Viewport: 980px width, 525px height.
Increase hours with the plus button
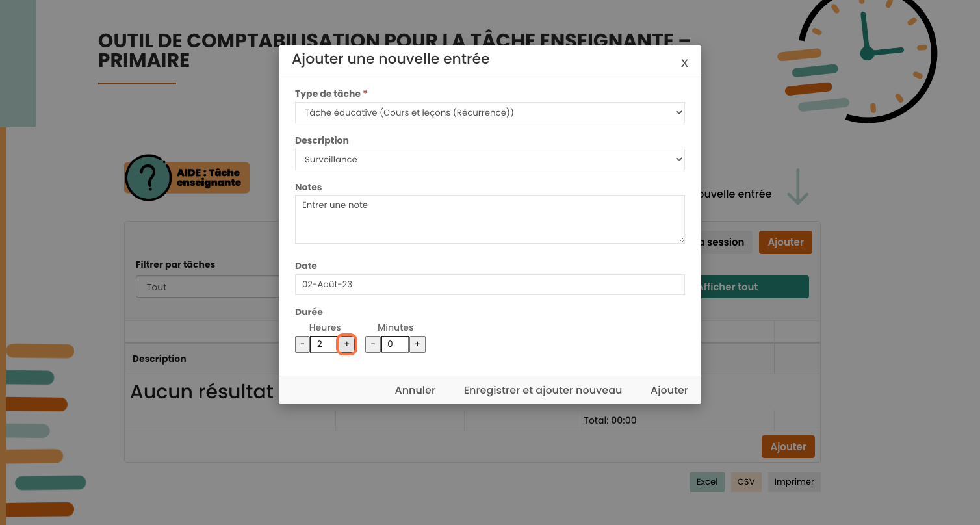click(347, 344)
